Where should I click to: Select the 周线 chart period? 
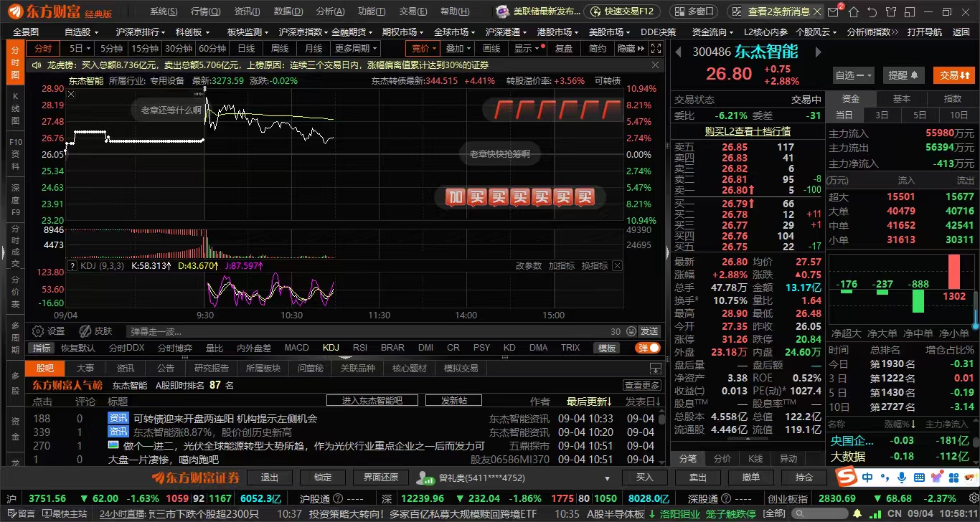click(x=280, y=48)
